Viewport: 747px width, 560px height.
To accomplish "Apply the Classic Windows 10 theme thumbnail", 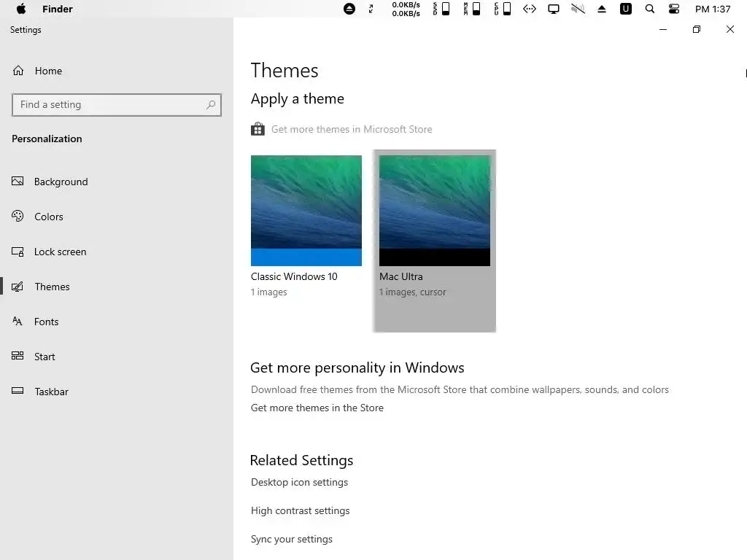I will [306, 211].
